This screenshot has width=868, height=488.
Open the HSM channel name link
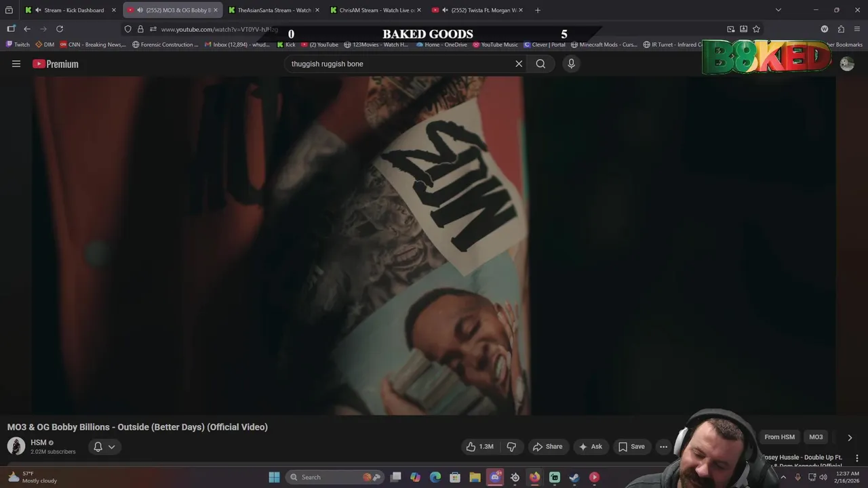tap(39, 443)
